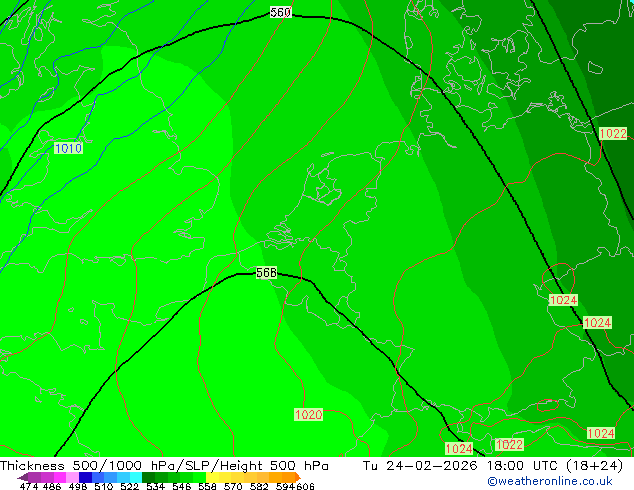The image size is (634, 490).
Task: Select the light pink legend swatch
Action: pyautogui.click(x=72, y=477)
